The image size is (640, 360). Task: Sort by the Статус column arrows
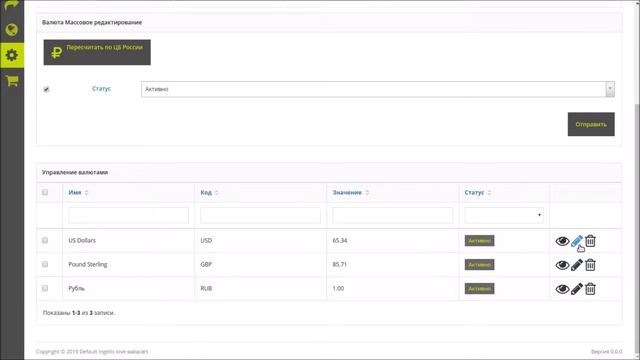[x=489, y=193]
